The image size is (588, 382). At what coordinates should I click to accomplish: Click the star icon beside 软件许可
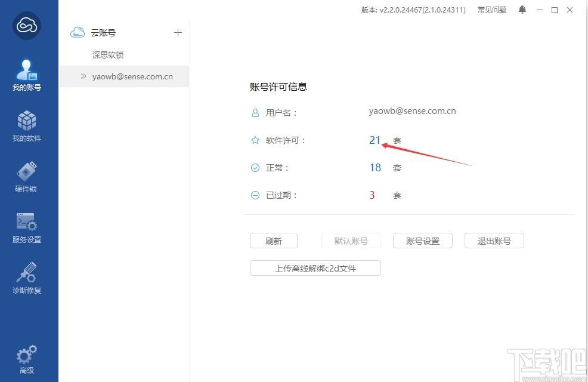(x=255, y=140)
